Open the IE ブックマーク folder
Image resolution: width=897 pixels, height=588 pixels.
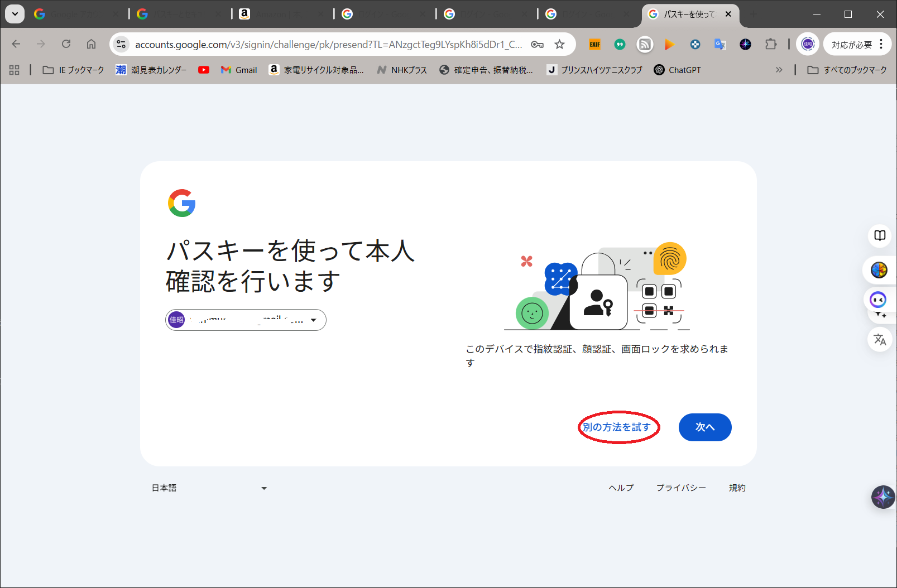pyautogui.click(x=74, y=70)
